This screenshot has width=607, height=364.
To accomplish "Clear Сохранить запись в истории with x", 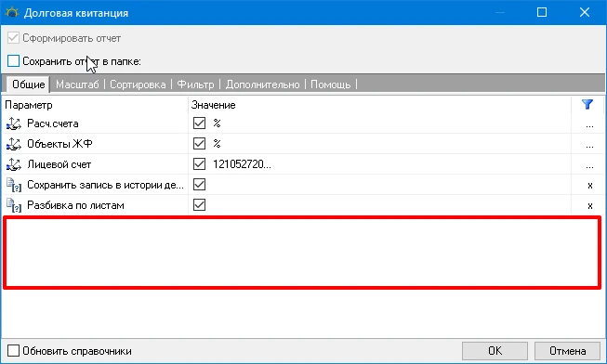I will tap(590, 186).
